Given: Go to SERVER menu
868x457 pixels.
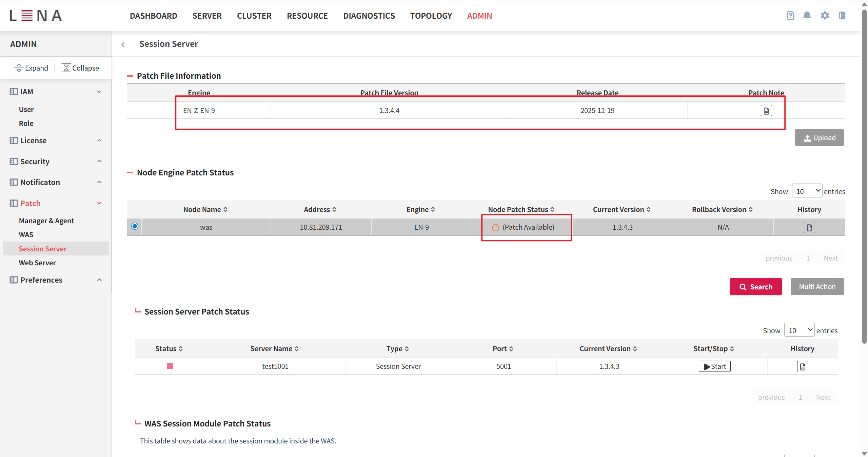Looking at the screenshot, I should [x=207, y=16].
